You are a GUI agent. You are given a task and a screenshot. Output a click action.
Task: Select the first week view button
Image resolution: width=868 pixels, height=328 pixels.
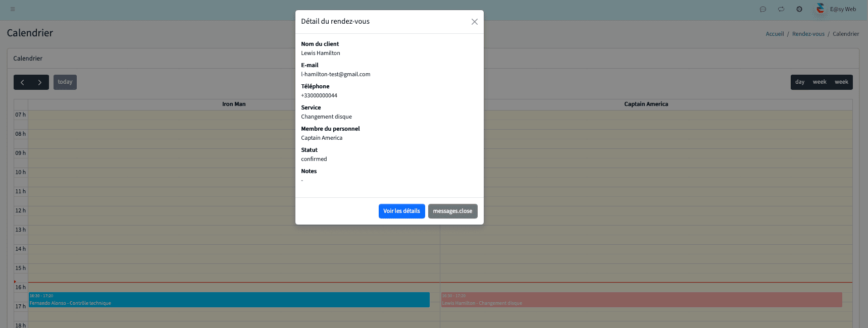pyautogui.click(x=820, y=82)
